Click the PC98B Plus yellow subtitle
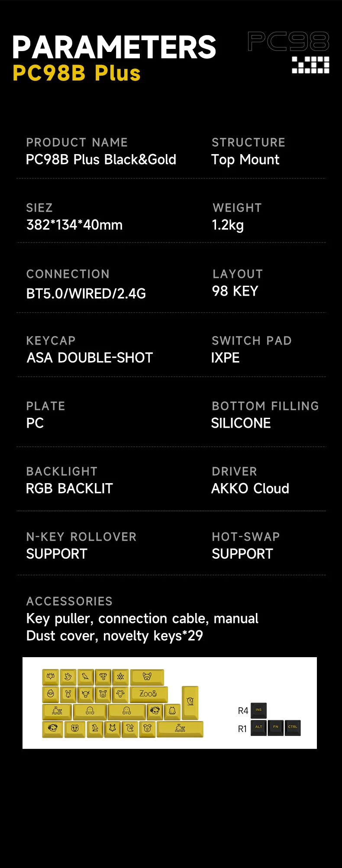The image size is (342, 868). pyautogui.click(x=77, y=73)
